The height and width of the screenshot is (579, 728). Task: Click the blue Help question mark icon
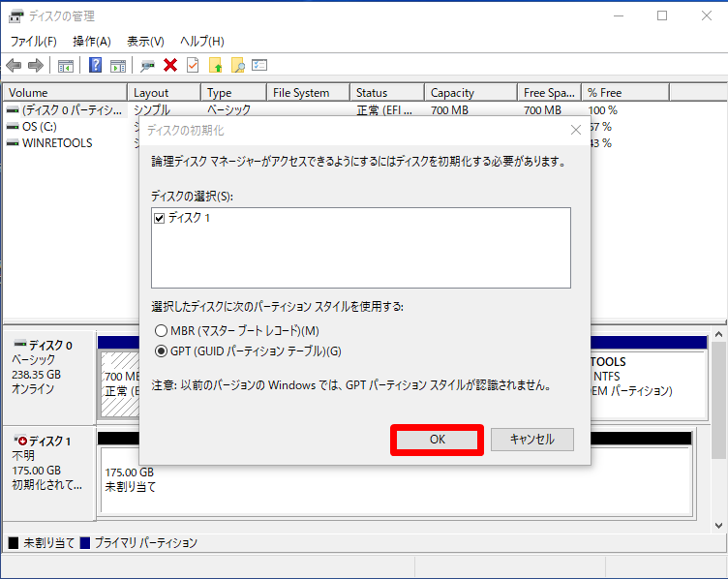point(96,65)
